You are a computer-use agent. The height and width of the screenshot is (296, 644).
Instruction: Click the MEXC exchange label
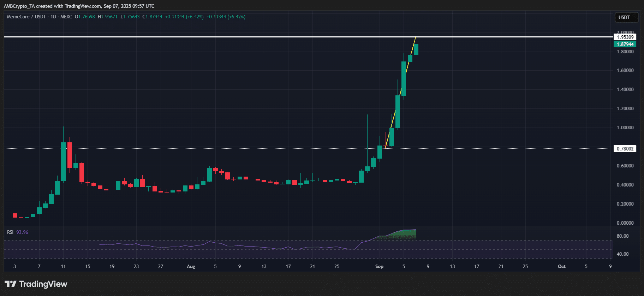tap(66, 17)
